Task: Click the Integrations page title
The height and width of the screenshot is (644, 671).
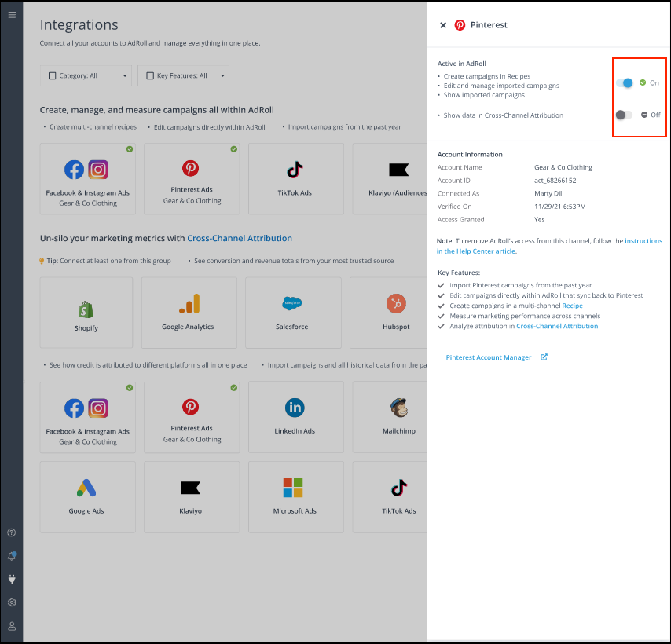Action: click(79, 25)
